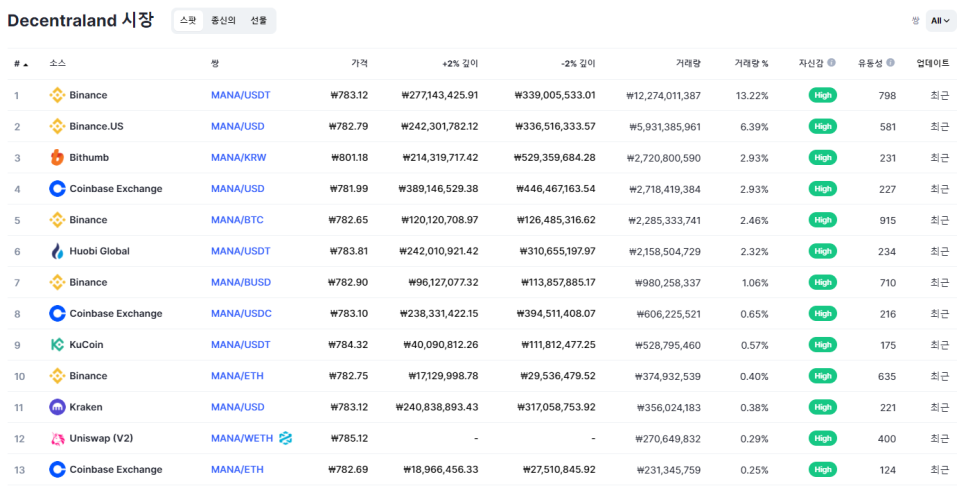Click the volume ₩231,345,759
Screen dimensions: 966x486
(670, 470)
